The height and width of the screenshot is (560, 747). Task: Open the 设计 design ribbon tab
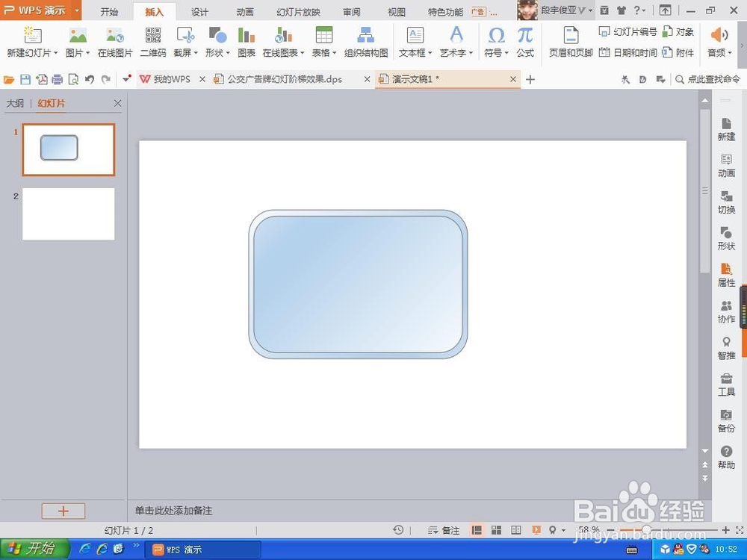(199, 12)
